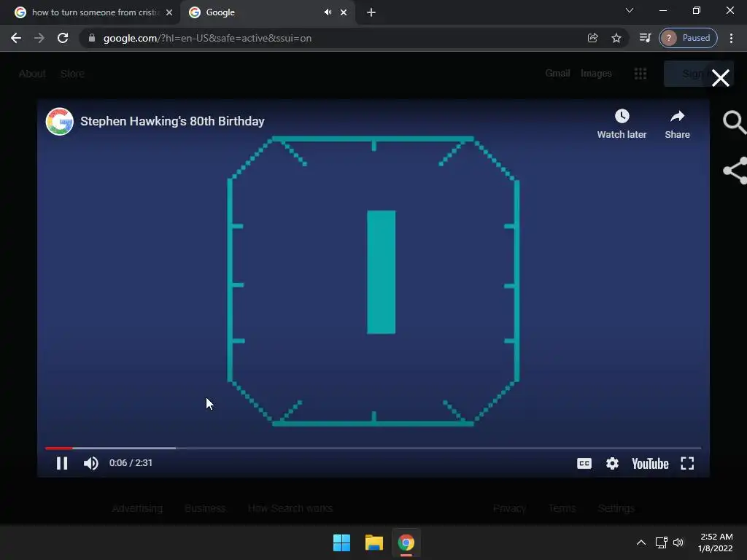The width and height of the screenshot is (747, 560).
Task: Open media controls in Chrome toolbar
Action: pyautogui.click(x=645, y=38)
